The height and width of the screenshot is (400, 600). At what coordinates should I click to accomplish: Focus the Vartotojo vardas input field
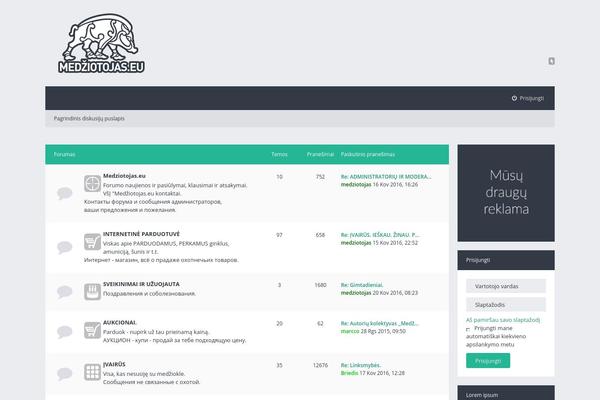coord(506,286)
